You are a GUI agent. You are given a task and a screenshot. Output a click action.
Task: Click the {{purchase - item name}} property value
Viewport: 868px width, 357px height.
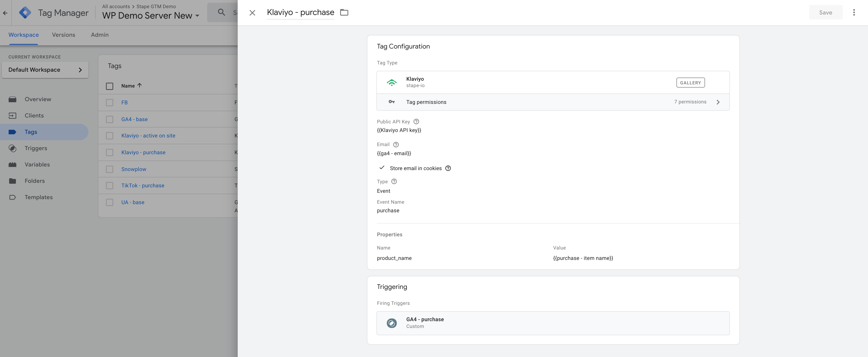point(583,258)
